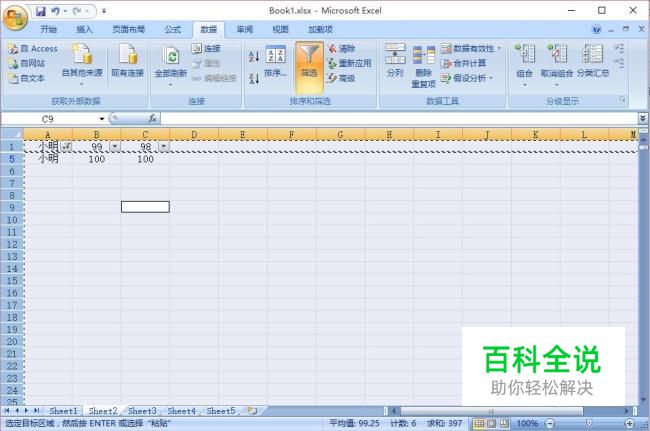Open the Connections (连接) dialog

click(x=206, y=48)
